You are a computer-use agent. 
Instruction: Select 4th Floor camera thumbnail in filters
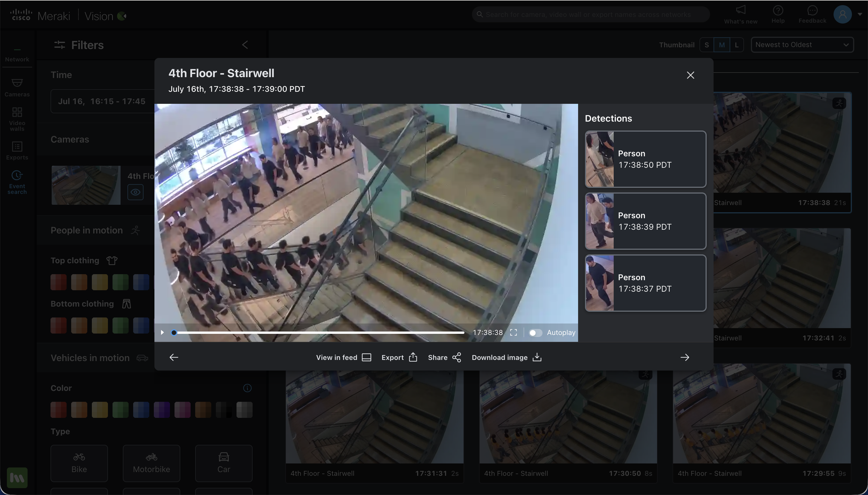(x=86, y=185)
